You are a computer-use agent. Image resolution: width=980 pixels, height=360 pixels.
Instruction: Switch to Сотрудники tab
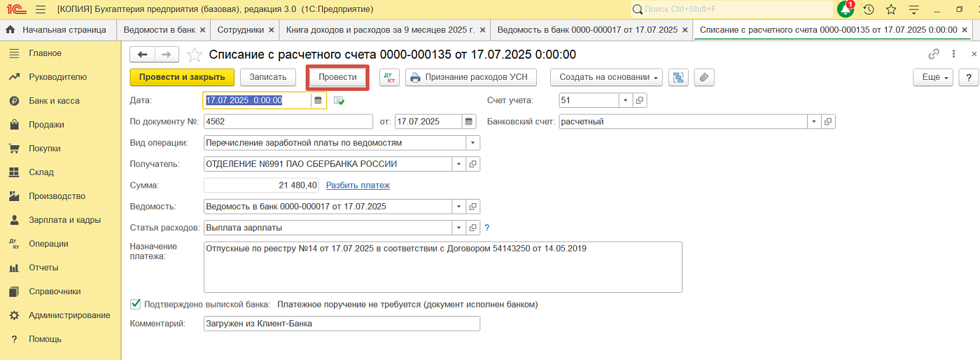(x=240, y=30)
